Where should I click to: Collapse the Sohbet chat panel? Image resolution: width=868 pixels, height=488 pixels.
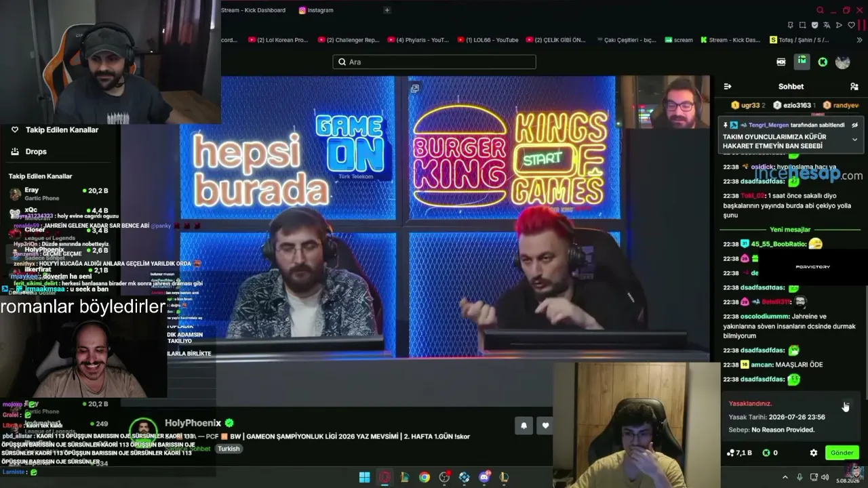pyautogui.click(x=728, y=86)
